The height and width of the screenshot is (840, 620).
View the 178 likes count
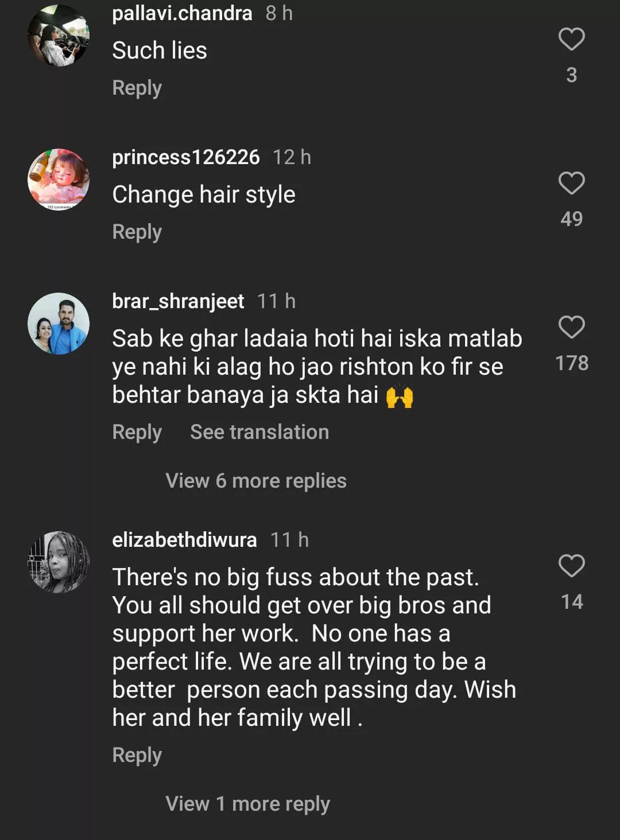pos(572,363)
